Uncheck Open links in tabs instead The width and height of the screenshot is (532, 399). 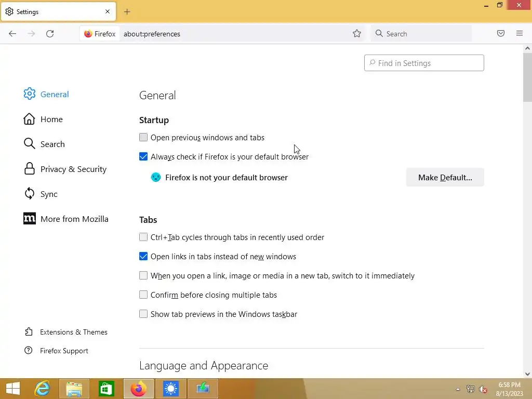click(x=143, y=256)
